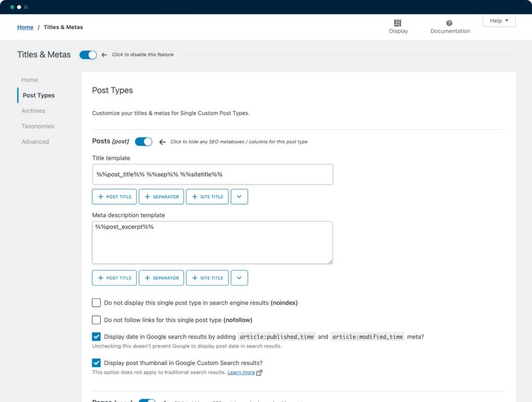The image size is (532, 402).
Task: Toggle the Posts post type switch
Action: pos(143,141)
